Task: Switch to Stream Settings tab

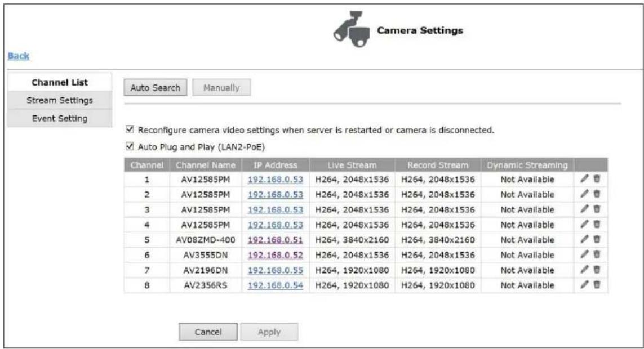Action: click(x=60, y=100)
